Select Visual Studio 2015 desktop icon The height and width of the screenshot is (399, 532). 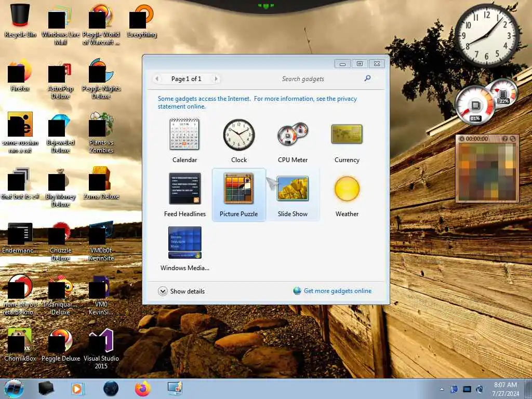101,350
